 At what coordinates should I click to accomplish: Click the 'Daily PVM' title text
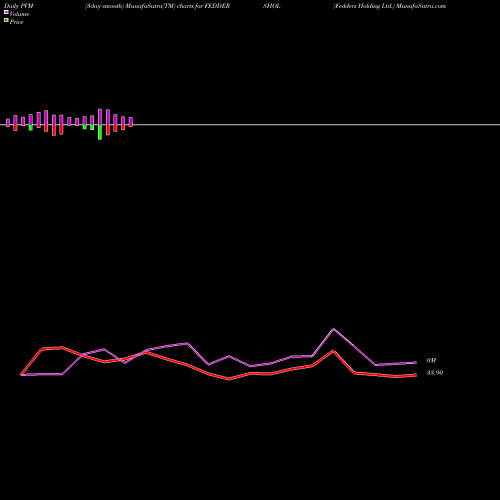coord(19,6)
